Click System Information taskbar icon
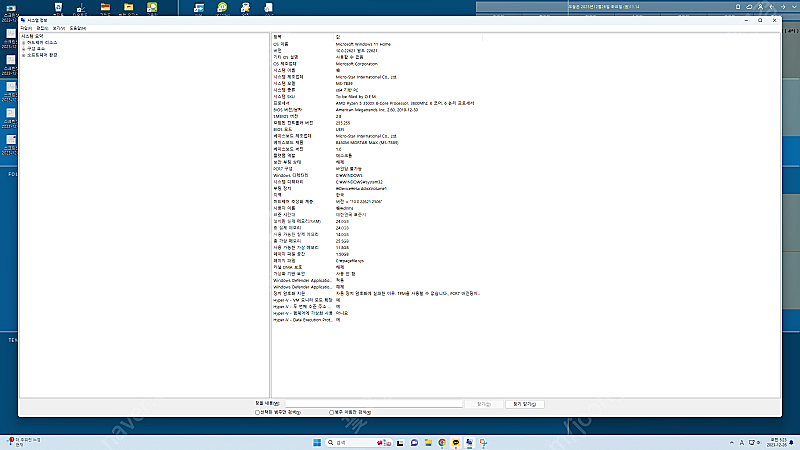Viewport: 800px width, 450px height. (x=469, y=442)
